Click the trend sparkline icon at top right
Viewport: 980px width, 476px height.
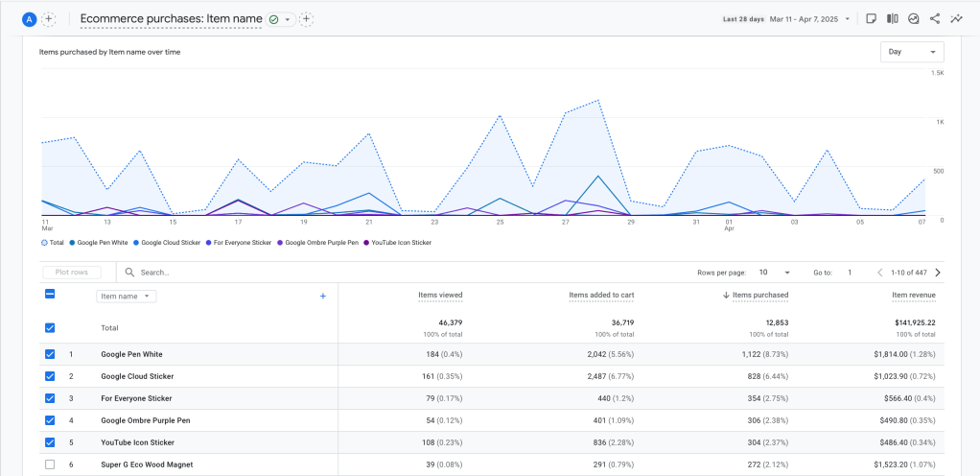coord(956,18)
